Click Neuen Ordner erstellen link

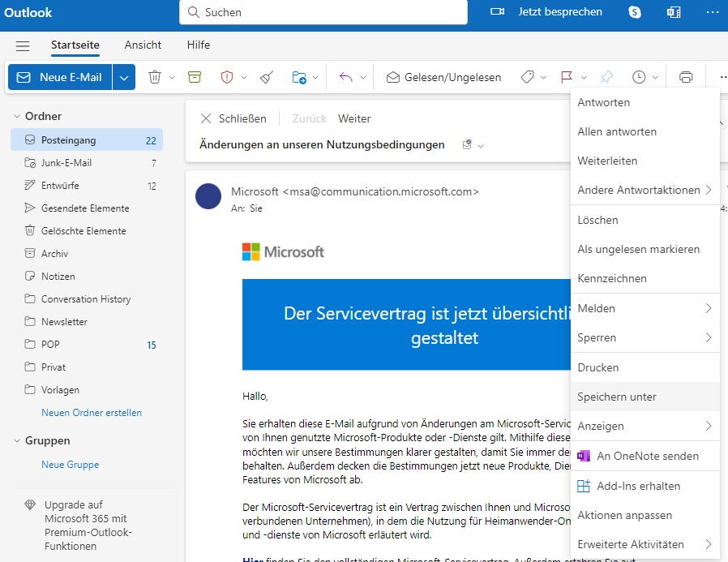point(92,413)
